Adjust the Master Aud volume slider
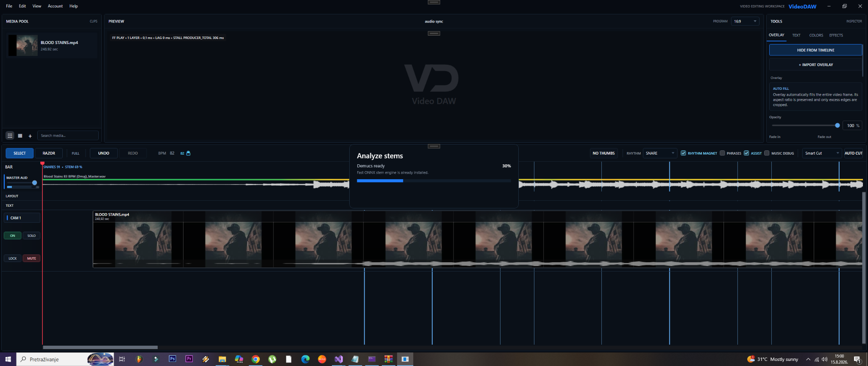The height and width of the screenshot is (366, 868). pyautogui.click(x=22, y=183)
